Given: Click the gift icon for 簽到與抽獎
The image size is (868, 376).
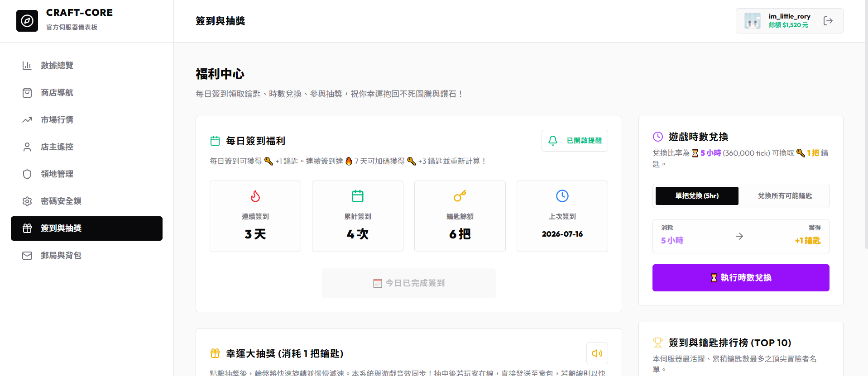Looking at the screenshot, I should click(27, 228).
